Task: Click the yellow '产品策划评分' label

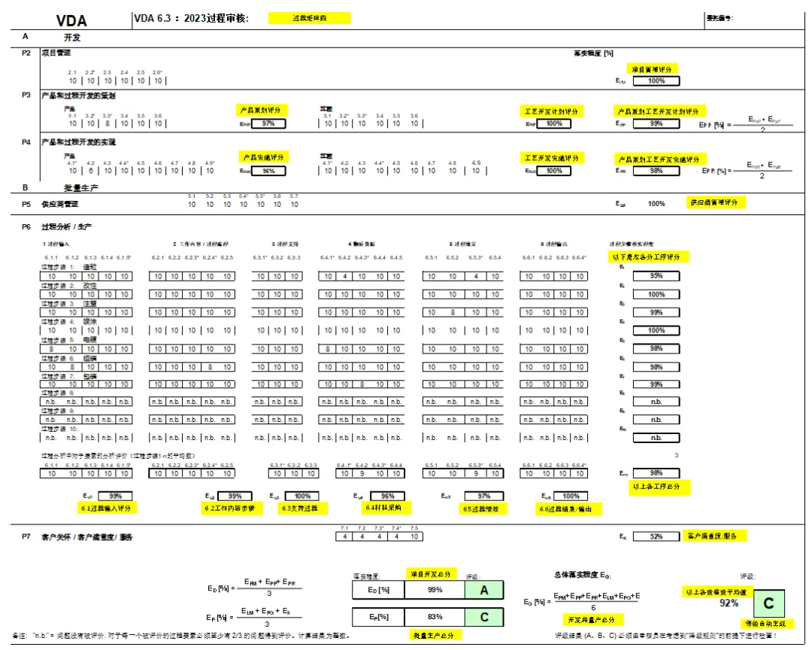Action: (261, 111)
